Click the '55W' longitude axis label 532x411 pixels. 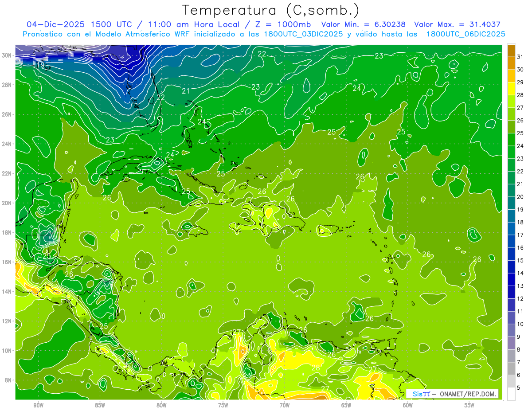pyautogui.click(x=469, y=405)
